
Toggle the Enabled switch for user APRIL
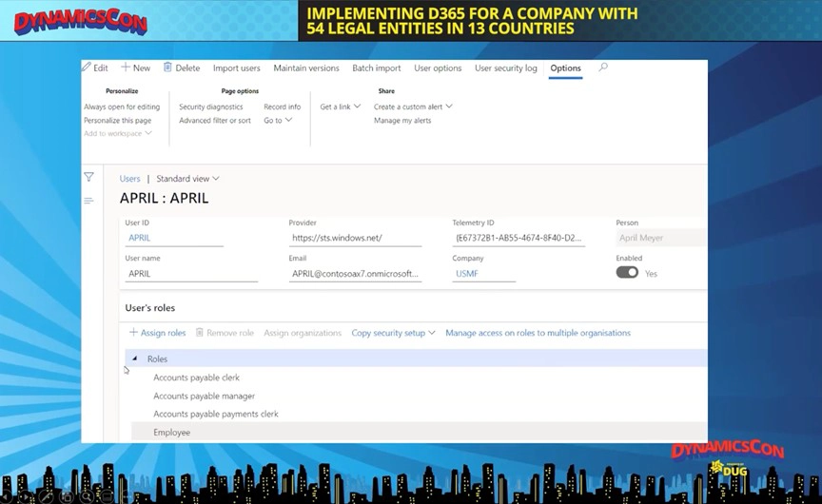[x=627, y=272]
